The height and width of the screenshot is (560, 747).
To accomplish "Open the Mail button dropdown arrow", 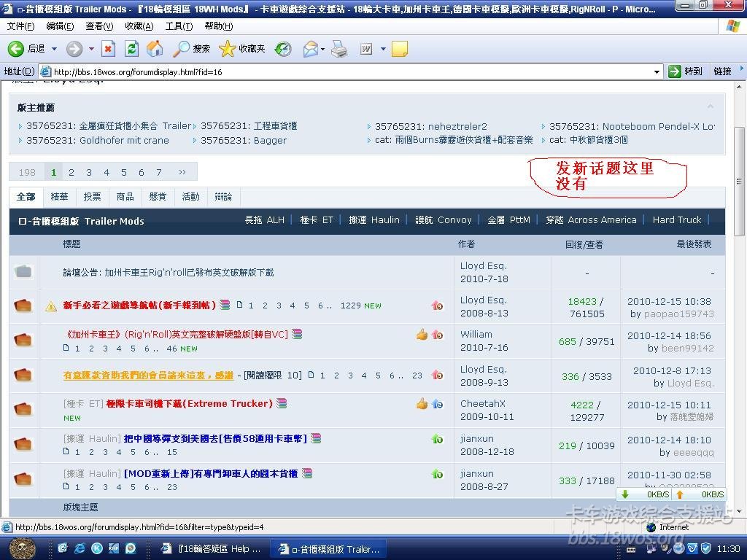I will [322, 49].
